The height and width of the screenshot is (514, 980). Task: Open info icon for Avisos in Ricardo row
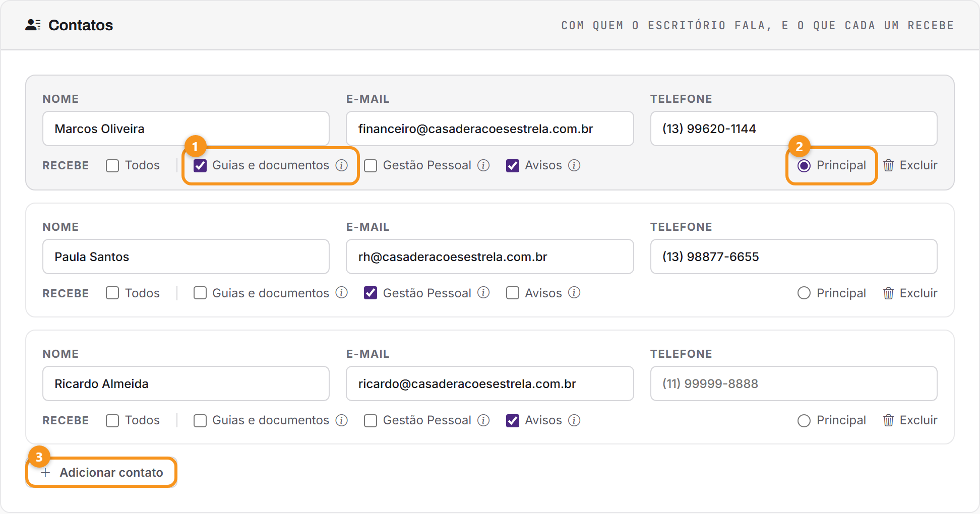point(574,420)
